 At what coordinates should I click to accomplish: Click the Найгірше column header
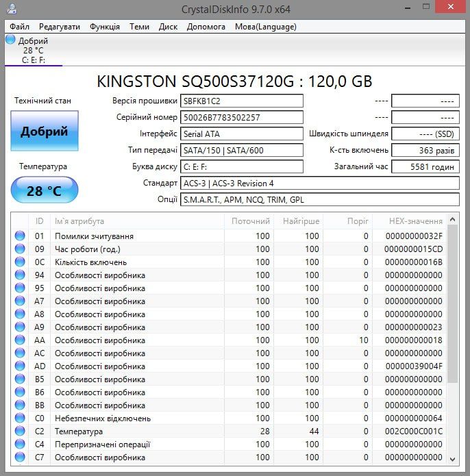click(299, 221)
